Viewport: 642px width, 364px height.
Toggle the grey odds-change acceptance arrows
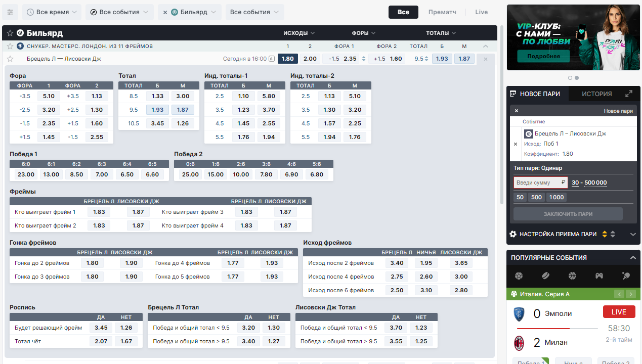click(613, 234)
